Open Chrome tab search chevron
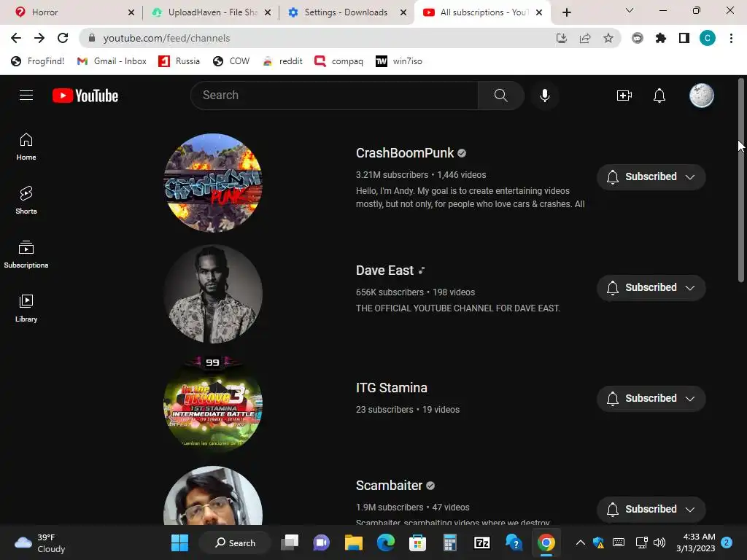The width and height of the screenshot is (747, 560). tap(630, 10)
